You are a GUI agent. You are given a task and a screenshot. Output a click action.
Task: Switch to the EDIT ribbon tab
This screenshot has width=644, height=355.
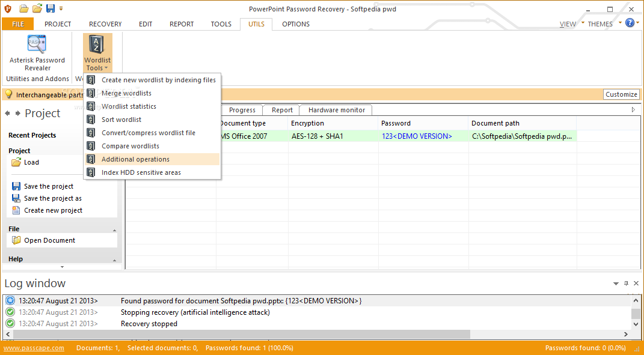[146, 24]
